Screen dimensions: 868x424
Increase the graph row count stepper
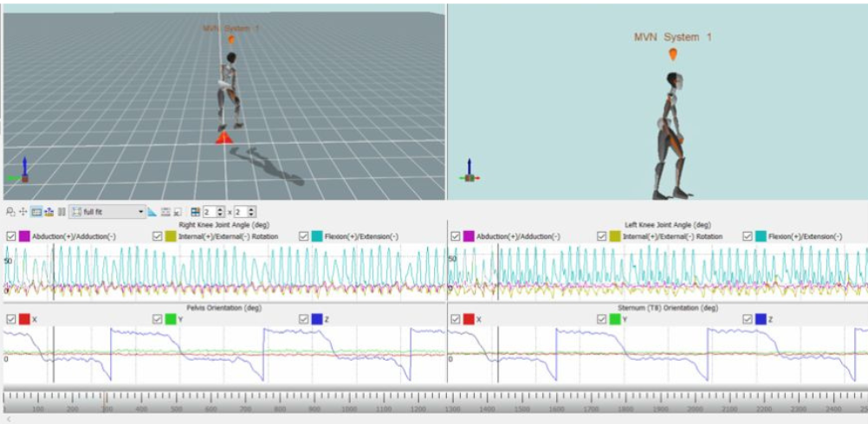click(221, 209)
